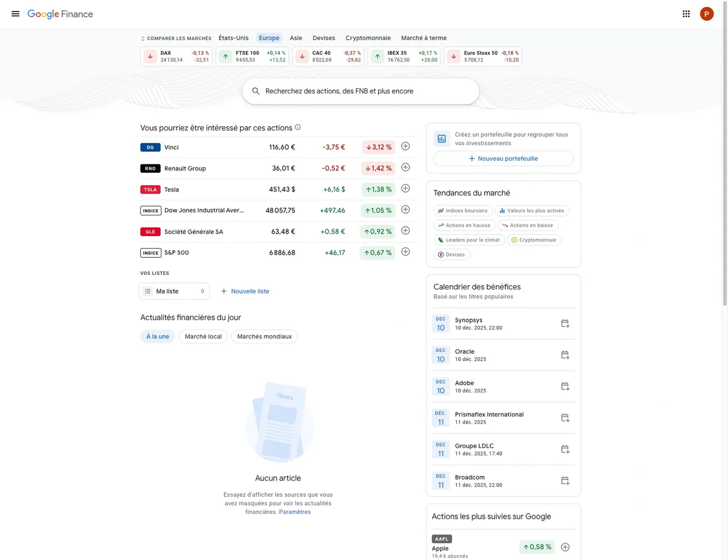Add Dow Jones Industrial Average to watchlist
This screenshot has height=560, width=728.
click(x=406, y=210)
